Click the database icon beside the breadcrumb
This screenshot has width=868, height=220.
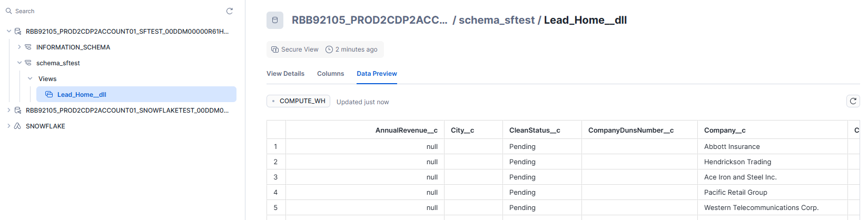[x=275, y=20]
